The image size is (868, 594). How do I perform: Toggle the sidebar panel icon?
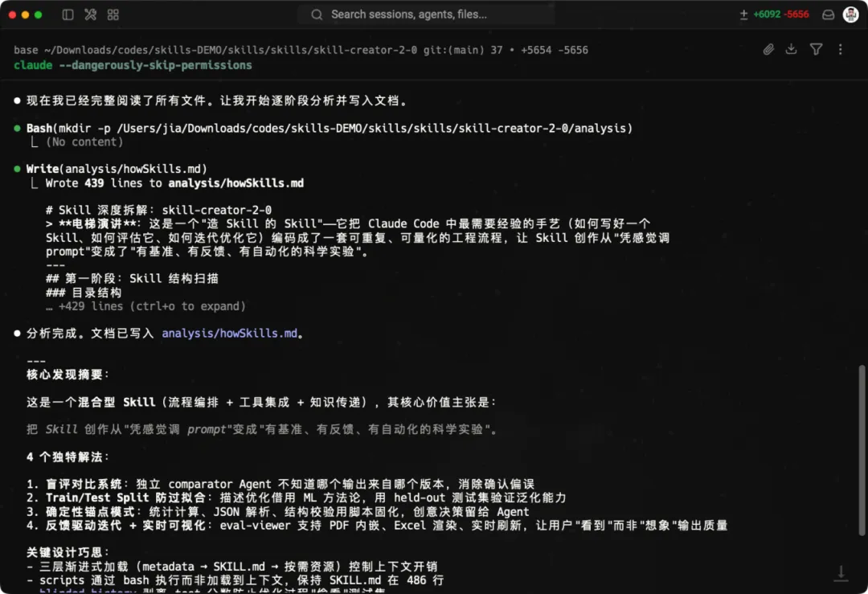coord(68,14)
